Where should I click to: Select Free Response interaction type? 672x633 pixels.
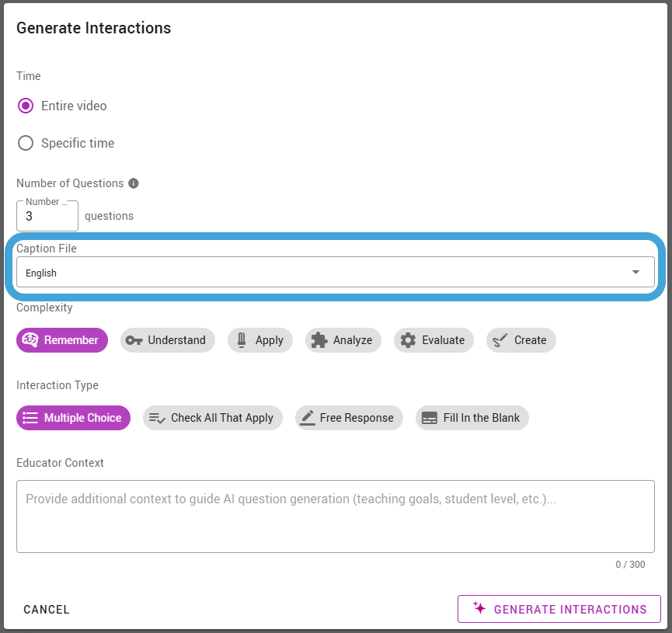[x=349, y=418]
